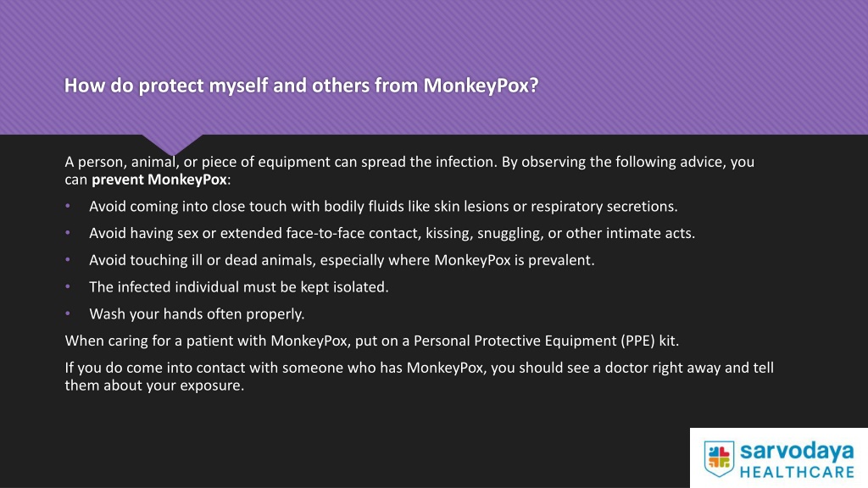Screen dimensions: 868x488
Task: Click the 'Avoid having sex or extended face-to-face' line
Action: coord(392,234)
